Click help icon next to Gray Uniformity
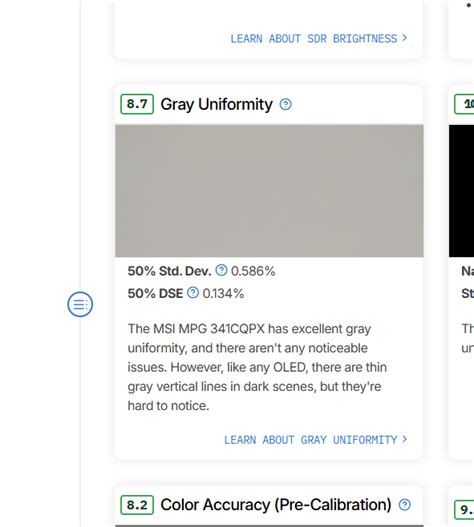 [285, 104]
